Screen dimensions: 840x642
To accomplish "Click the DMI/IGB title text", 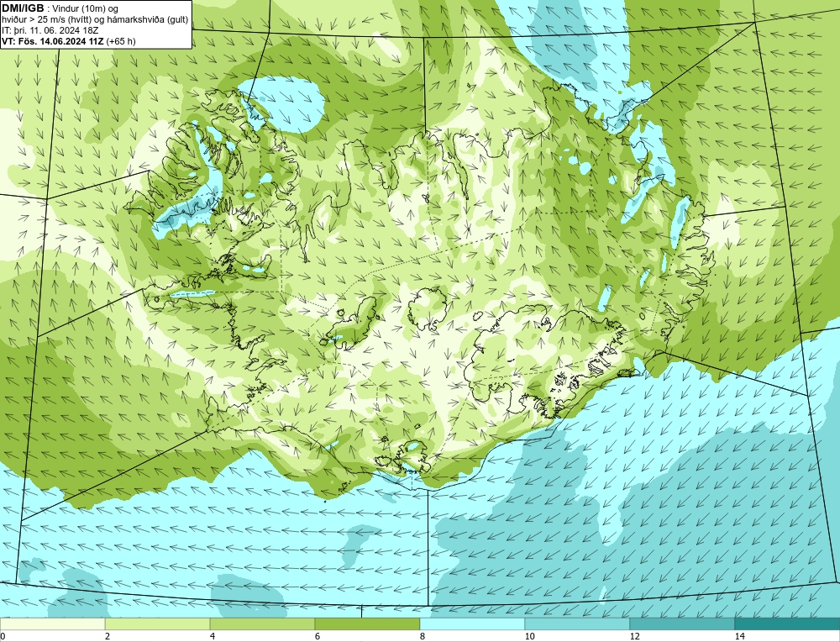I will pos(23,8).
